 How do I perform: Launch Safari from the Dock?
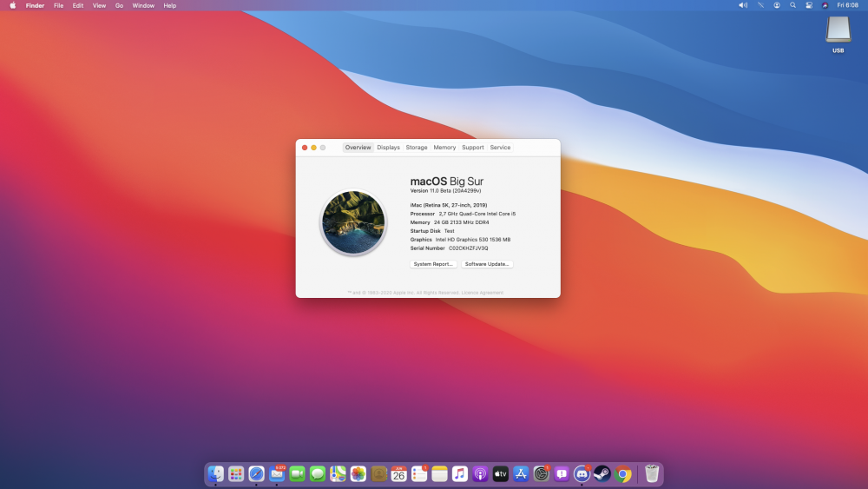[x=256, y=474]
